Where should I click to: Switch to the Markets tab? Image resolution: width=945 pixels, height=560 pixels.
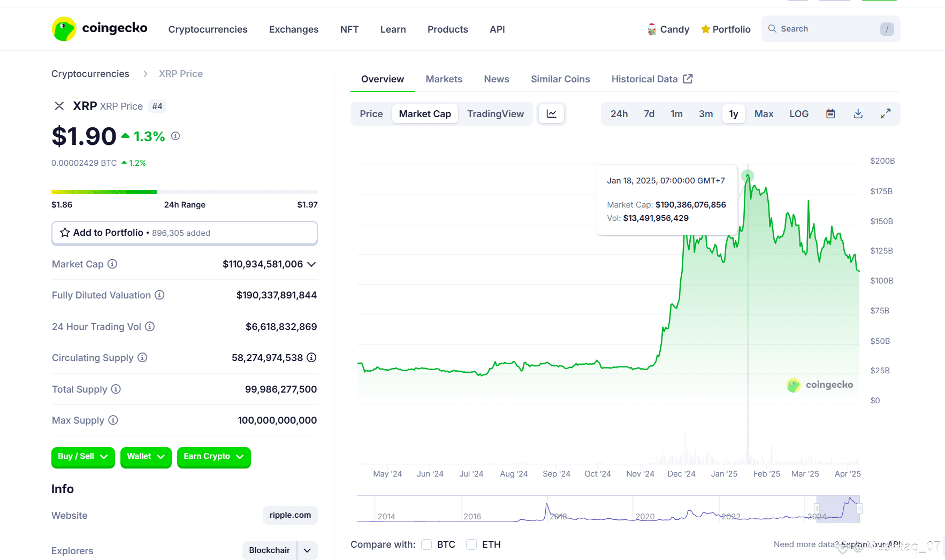444,79
